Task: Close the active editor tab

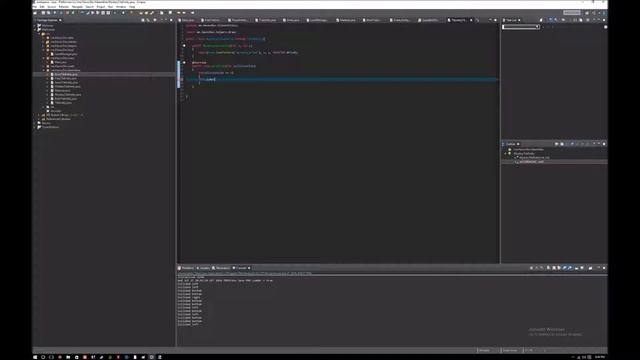Action: click(x=471, y=20)
